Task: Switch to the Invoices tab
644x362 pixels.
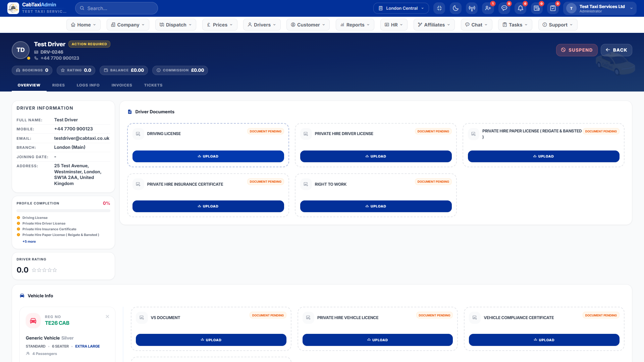Action: (122, 85)
